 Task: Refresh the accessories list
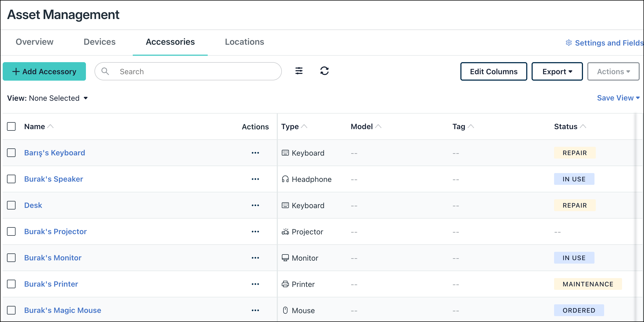click(x=324, y=71)
